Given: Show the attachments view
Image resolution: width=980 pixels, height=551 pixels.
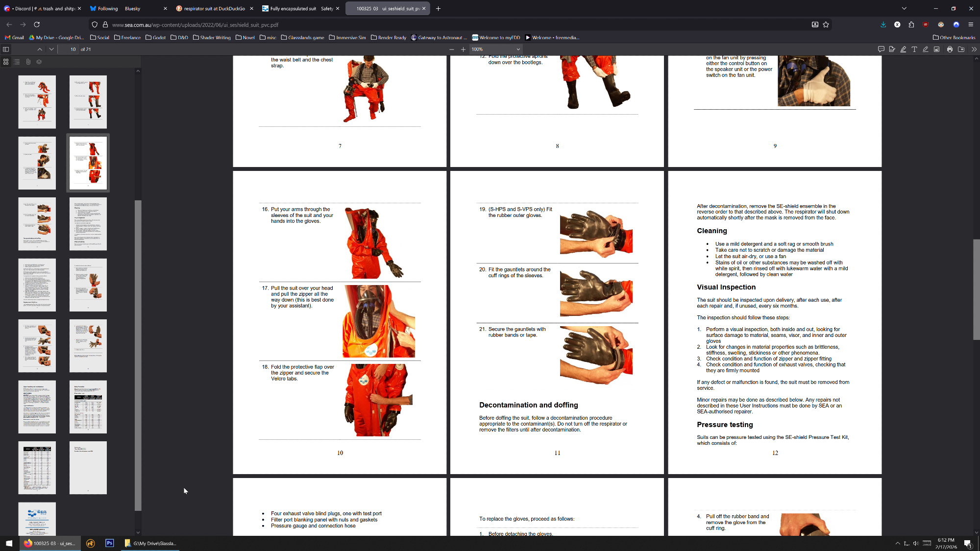Looking at the screenshot, I should point(28,62).
